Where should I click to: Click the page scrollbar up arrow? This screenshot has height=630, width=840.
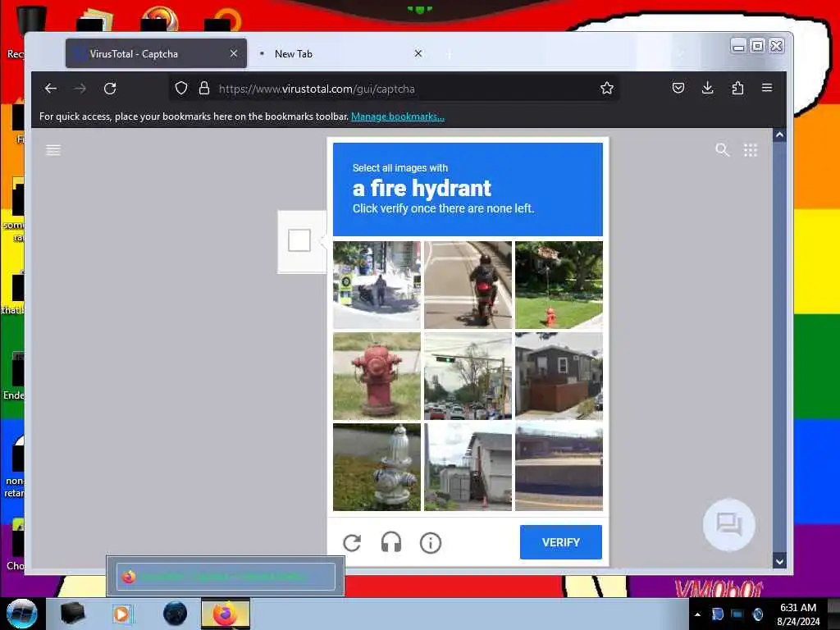[779, 135]
